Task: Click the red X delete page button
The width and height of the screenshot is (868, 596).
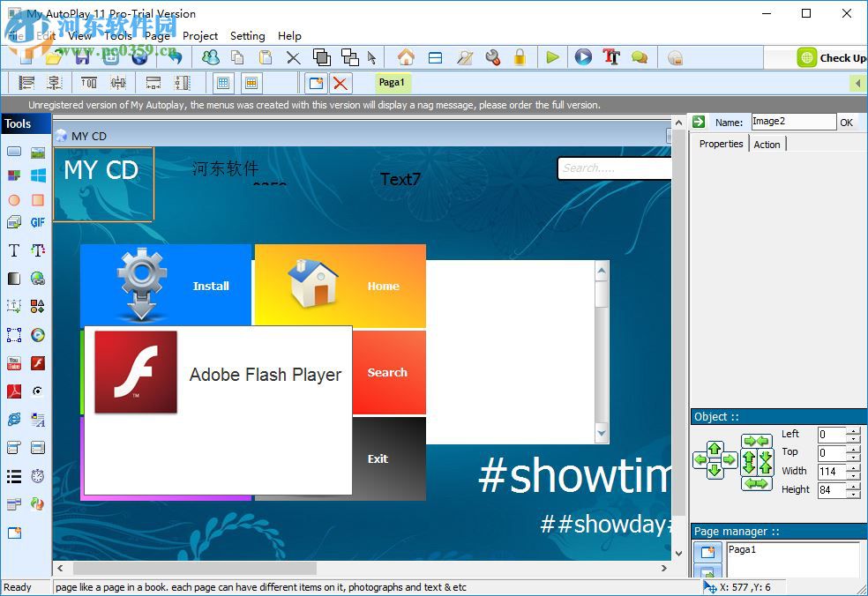Action: click(340, 83)
